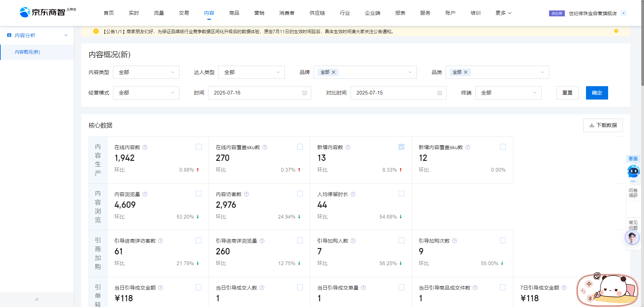Close the yellow announcement banner
The width and height of the screenshot is (644, 307).
tap(616, 31)
